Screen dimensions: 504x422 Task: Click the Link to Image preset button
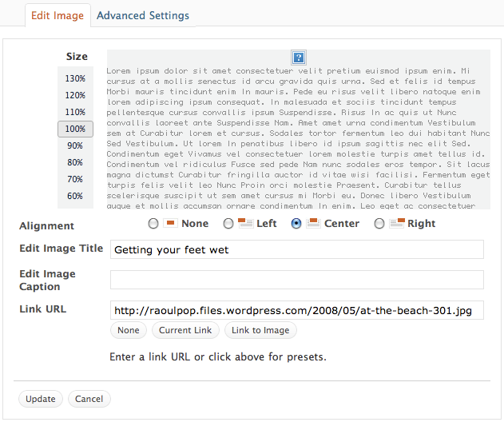[x=260, y=330]
